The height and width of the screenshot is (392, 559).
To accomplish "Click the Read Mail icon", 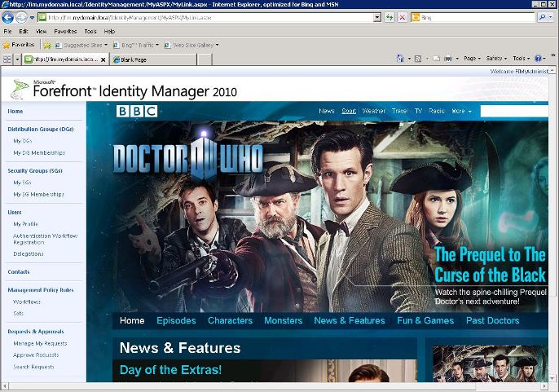I will (x=437, y=59).
